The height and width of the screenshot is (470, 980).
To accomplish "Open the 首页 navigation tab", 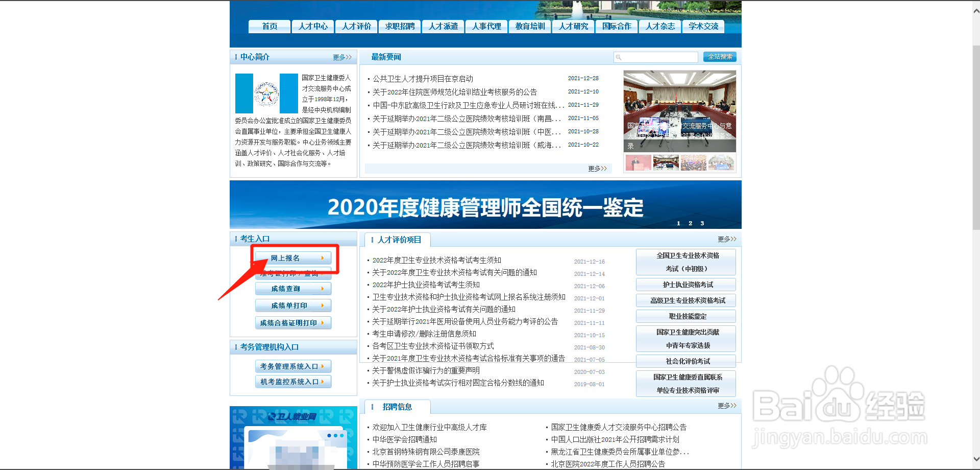I will pyautogui.click(x=269, y=26).
